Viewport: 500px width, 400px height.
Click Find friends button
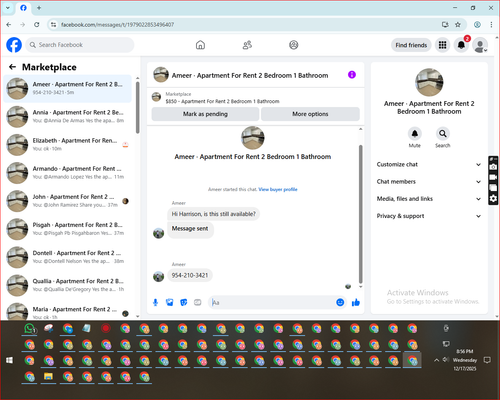(x=411, y=45)
